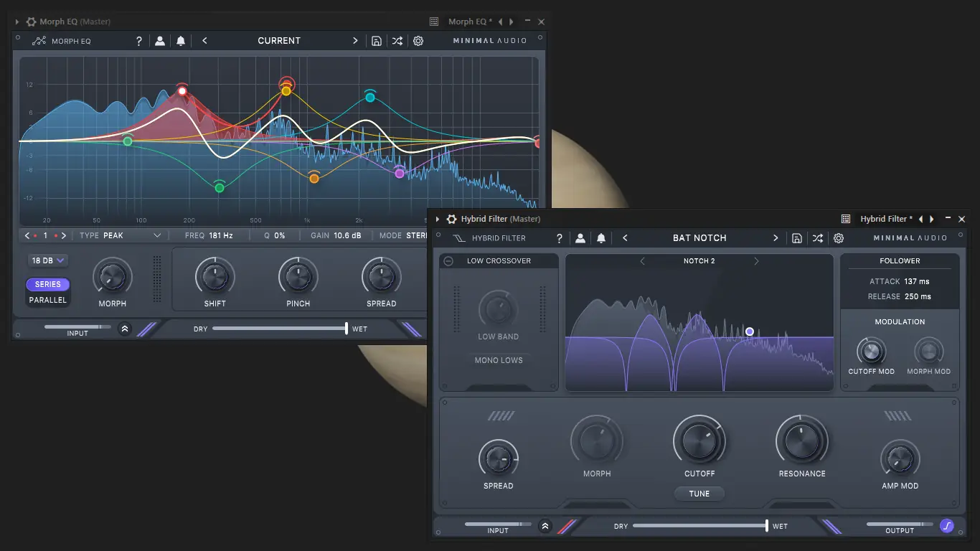The width and height of the screenshot is (980, 551).
Task: Go to next preset after CURRENT in Morph EQ
Action: (x=355, y=41)
